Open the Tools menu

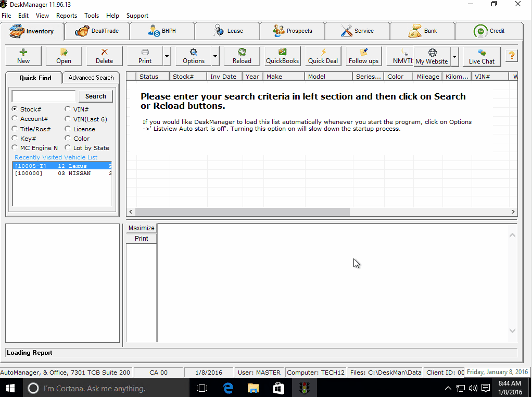coord(92,16)
